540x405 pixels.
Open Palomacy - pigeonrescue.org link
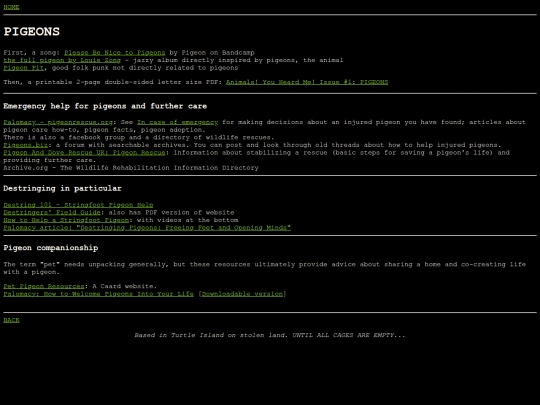(58, 122)
